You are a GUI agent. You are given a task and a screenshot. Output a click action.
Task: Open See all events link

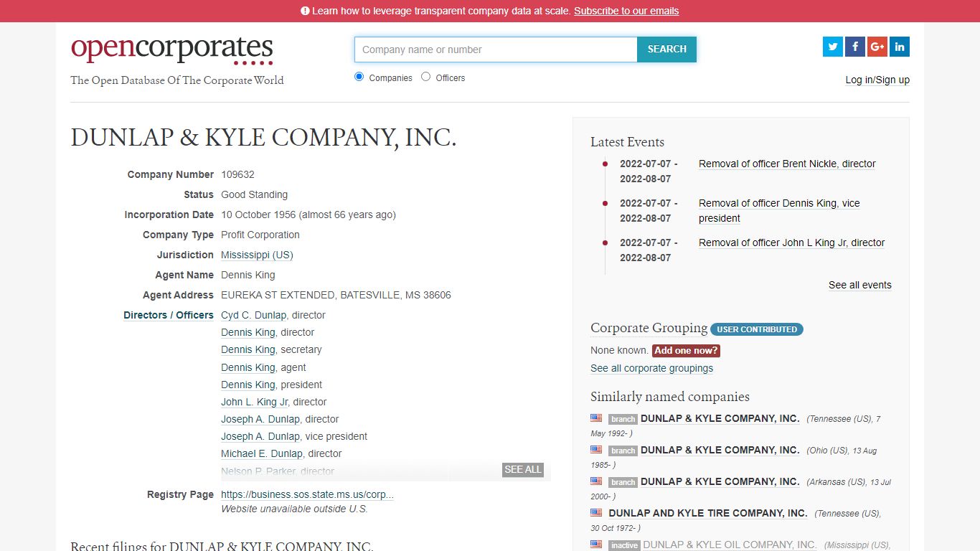[860, 285]
